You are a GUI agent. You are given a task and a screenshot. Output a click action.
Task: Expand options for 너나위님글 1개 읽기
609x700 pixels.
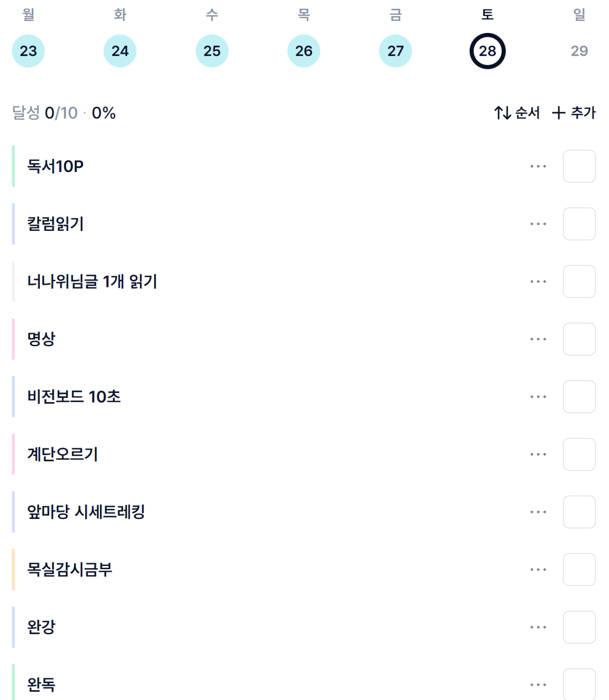coord(538,282)
